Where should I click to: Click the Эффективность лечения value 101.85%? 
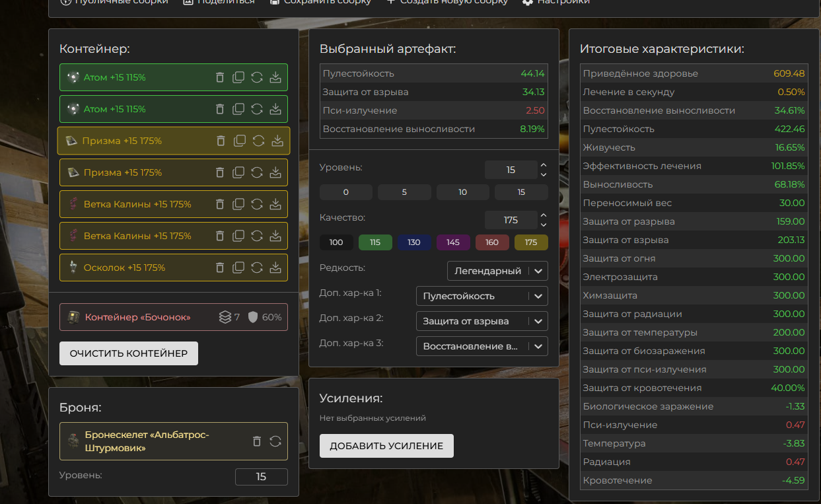788,166
